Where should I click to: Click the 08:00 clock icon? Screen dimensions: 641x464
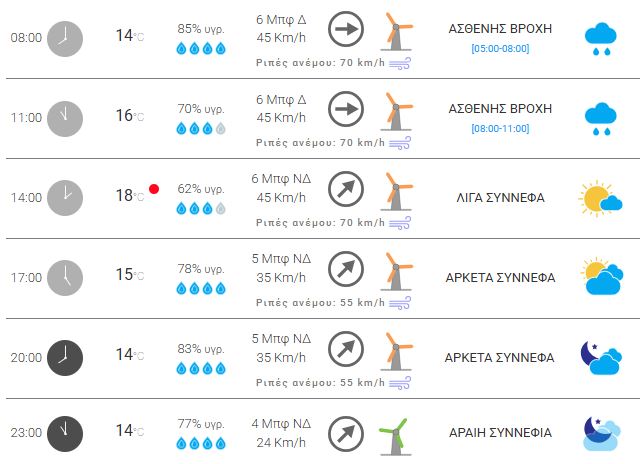click(66, 37)
